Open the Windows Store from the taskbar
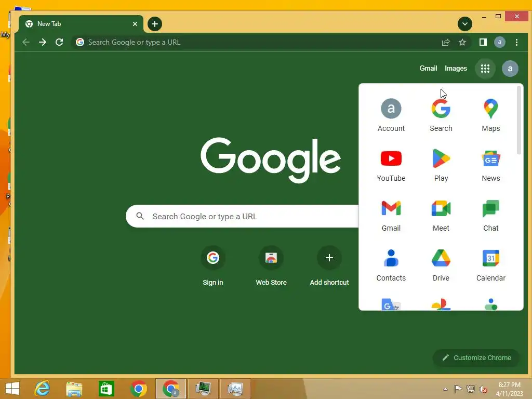The width and height of the screenshot is (532, 399). [x=106, y=389]
